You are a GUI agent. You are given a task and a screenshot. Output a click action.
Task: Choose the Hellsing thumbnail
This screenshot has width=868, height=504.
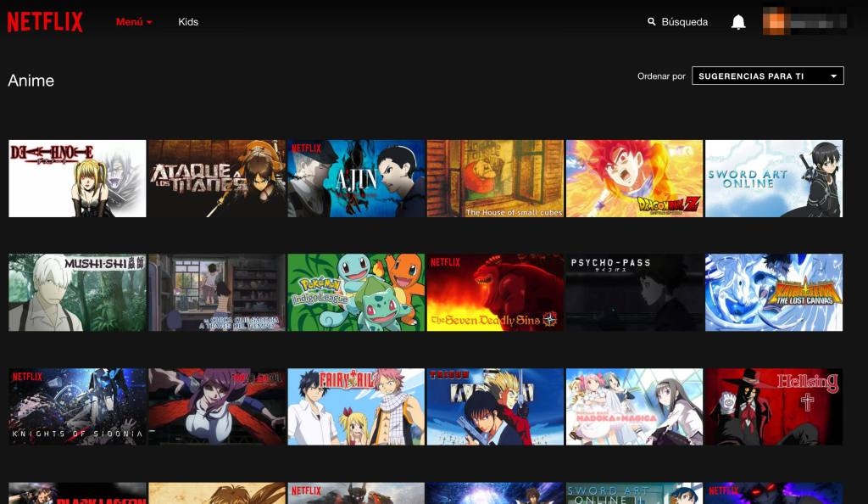pyautogui.click(x=774, y=406)
